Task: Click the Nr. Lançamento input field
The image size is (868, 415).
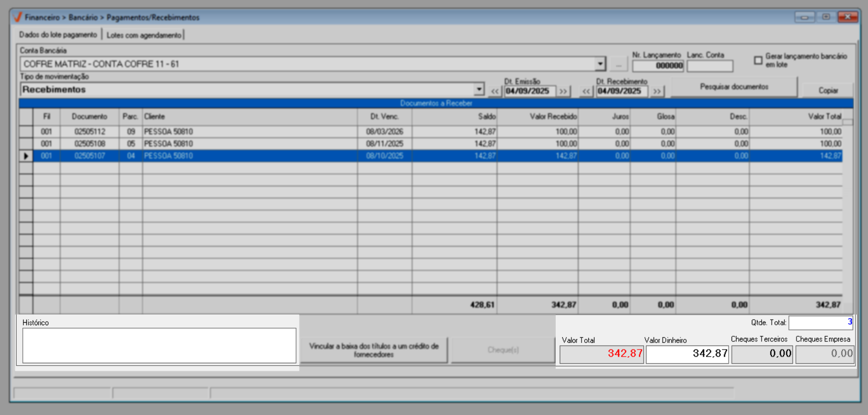Action: click(658, 66)
